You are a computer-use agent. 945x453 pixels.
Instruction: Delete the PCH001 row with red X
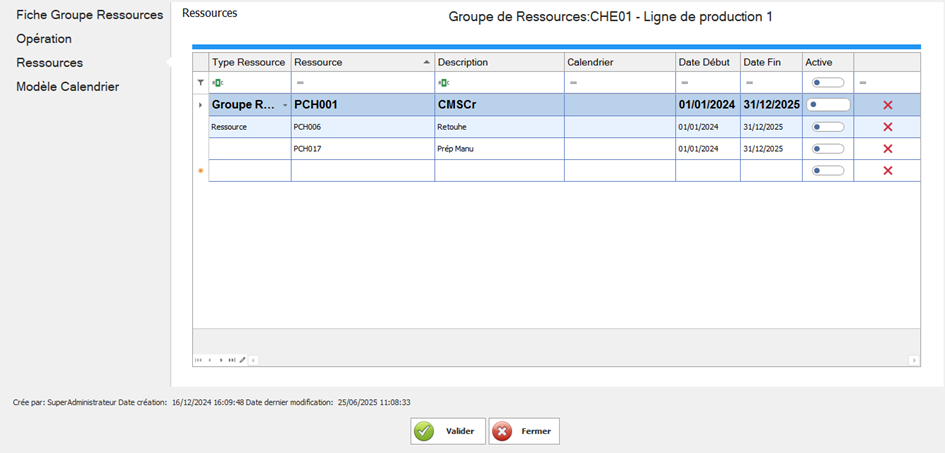click(887, 105)
